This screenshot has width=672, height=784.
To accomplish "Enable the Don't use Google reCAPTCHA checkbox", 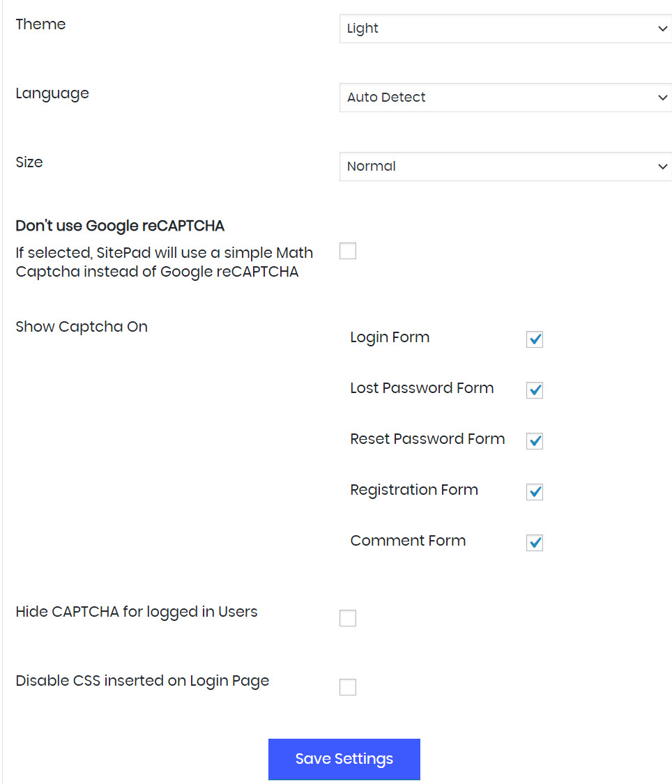I will (348, 252).
